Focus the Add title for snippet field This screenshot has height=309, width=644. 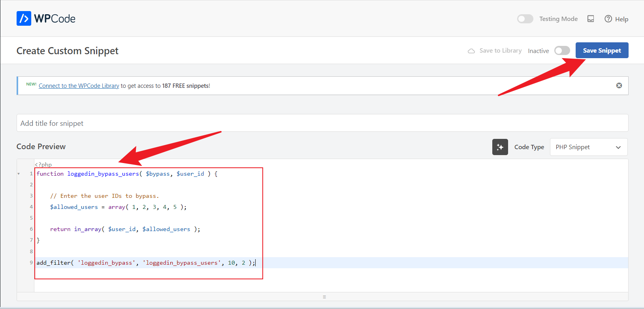322,123
